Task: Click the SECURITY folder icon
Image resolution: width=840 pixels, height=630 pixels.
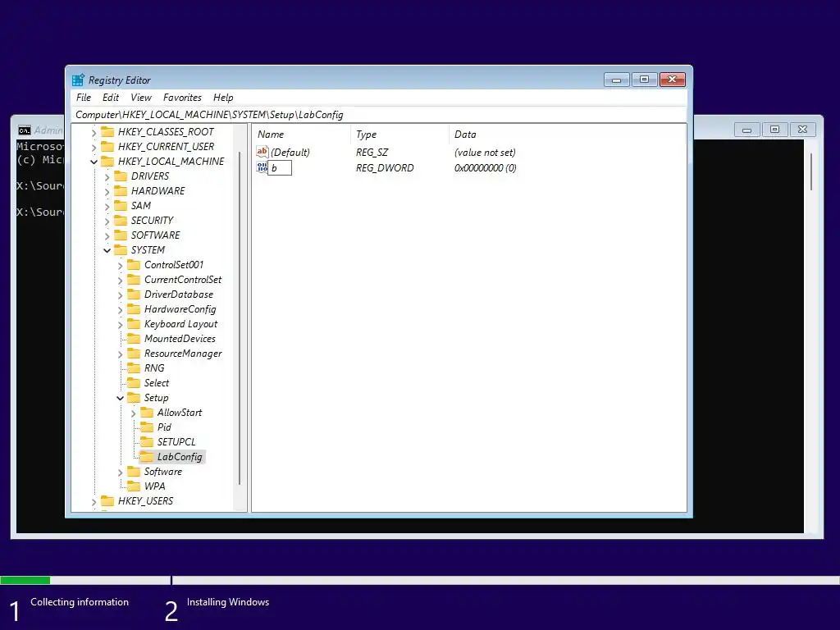Action: [121, 220]
